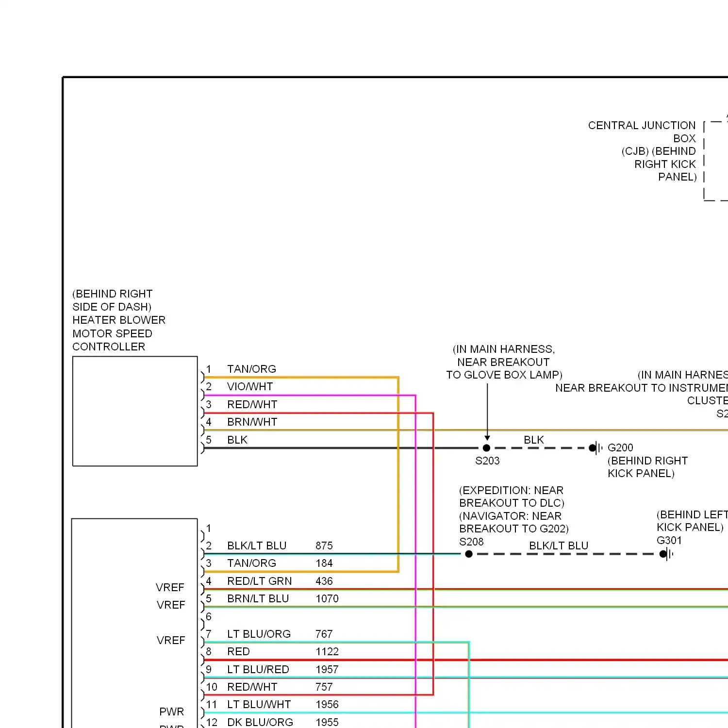Image resolution: width=728 pixels, height=728 pixels.
Task: Select the RED wire label at pin 8
Action: click(x=238, y=651)
